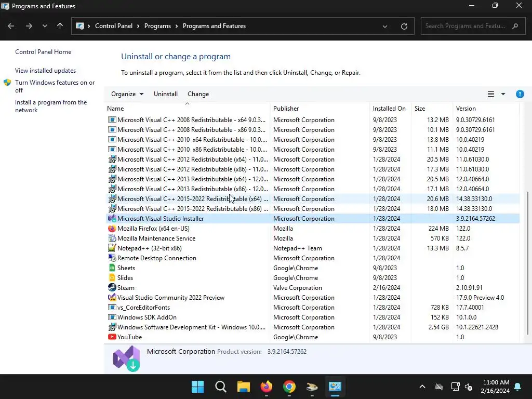The image size is (532, 399).
Task: Click the Forward navigation arrow
Action: [x=29, y=26]
